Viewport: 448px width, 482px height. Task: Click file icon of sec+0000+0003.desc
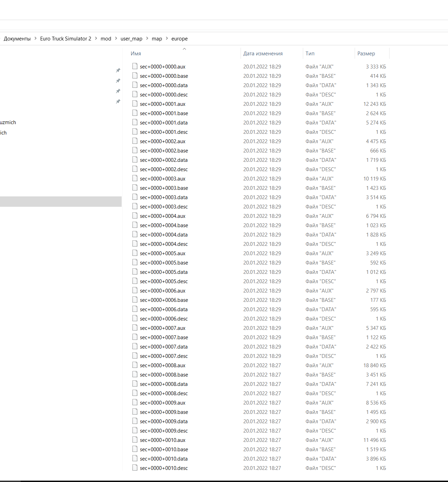(135, 206)
